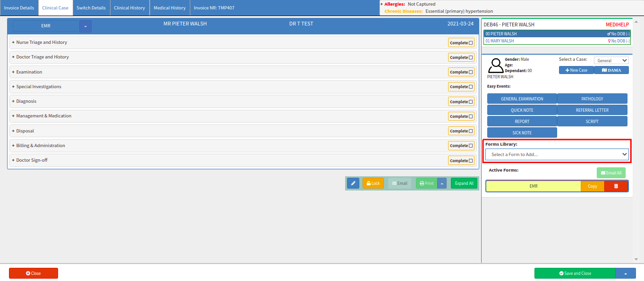Tick Complete checkbox for Billing & Administration
Viewport: 644px width, 281px height.
pyautogui.click(x=471, y=146)
